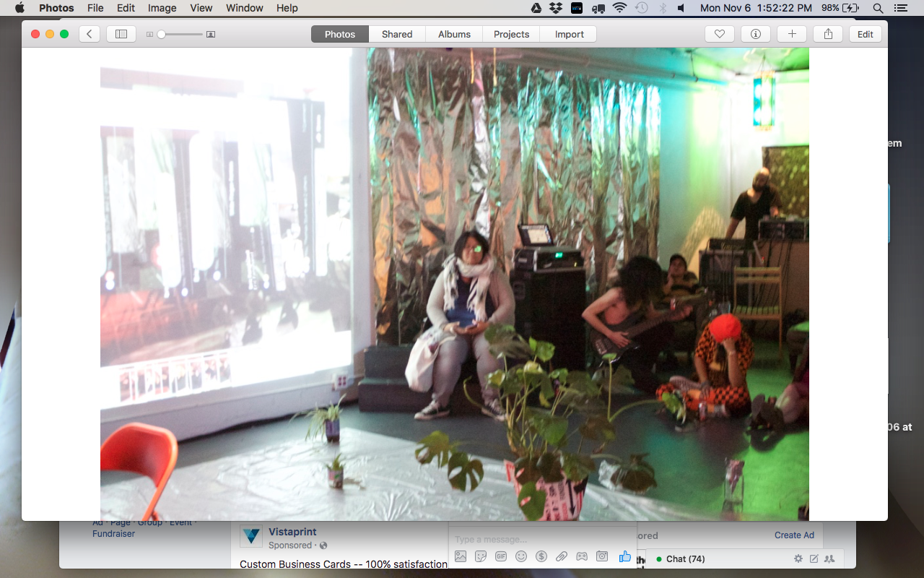Open the Albums tab
This screenshot has width=924, height=578.
pos(454,34)
